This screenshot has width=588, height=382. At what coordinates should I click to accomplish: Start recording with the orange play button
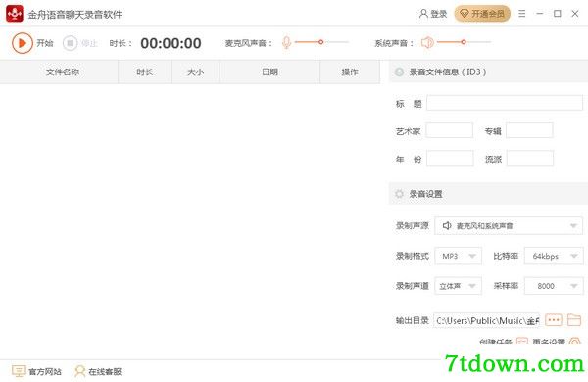(x=23, y=43)
